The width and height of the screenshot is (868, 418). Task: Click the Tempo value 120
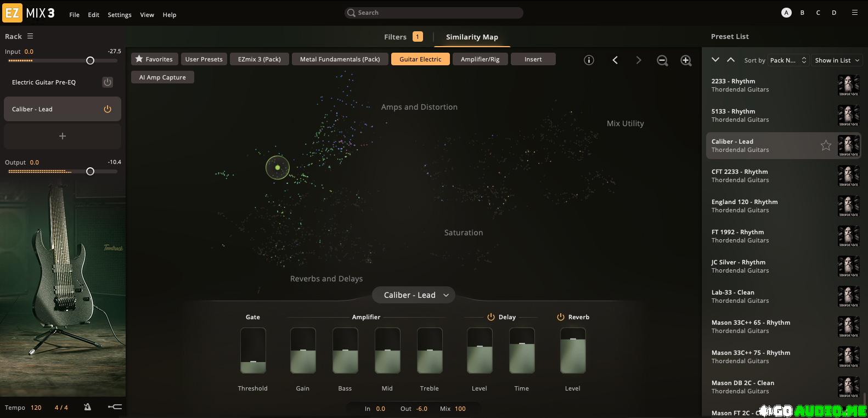pyautogui.click(x=36, y=408)
